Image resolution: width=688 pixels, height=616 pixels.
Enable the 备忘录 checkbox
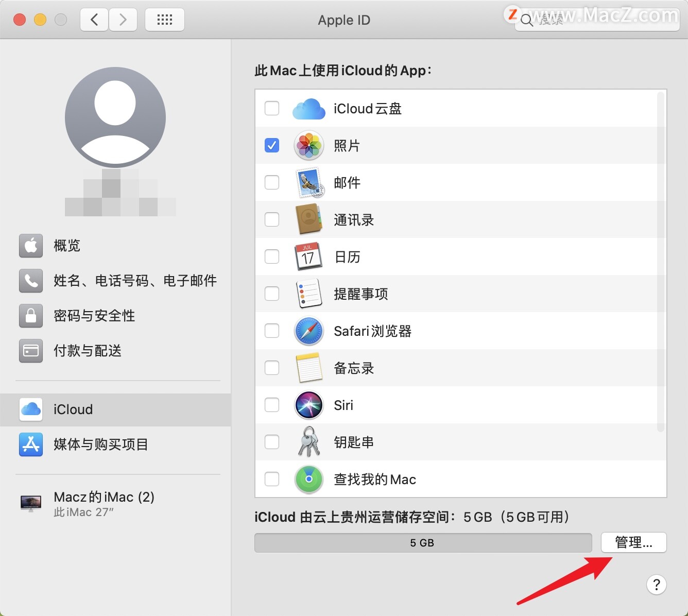pos(272,368)
